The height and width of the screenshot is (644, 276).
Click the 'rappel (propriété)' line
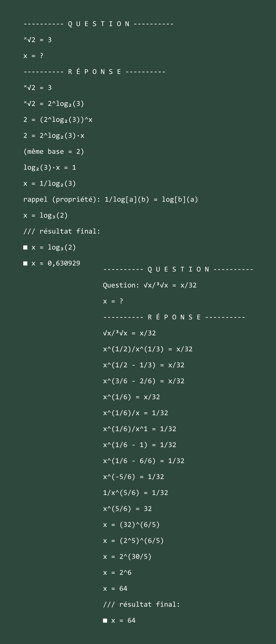pyautogui.click(x=111, y=200)
